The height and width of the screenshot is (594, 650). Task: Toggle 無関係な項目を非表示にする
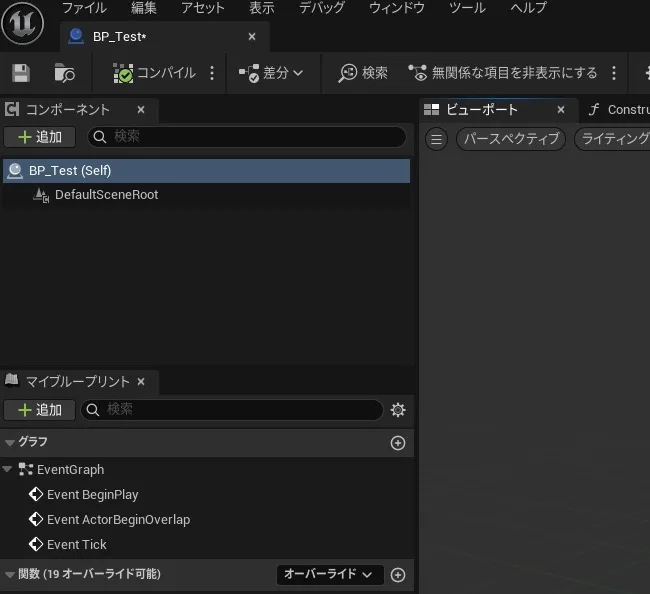[503, 73]
